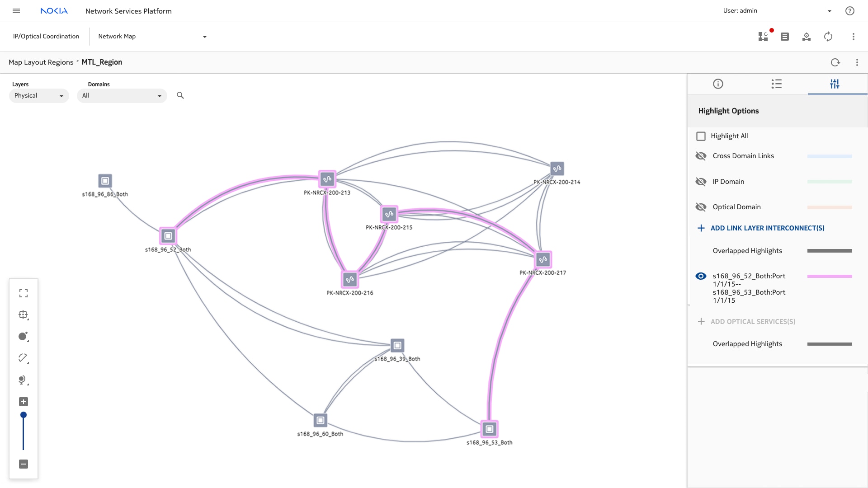Show Cross Domain Links highlight

tap(701, 156)
